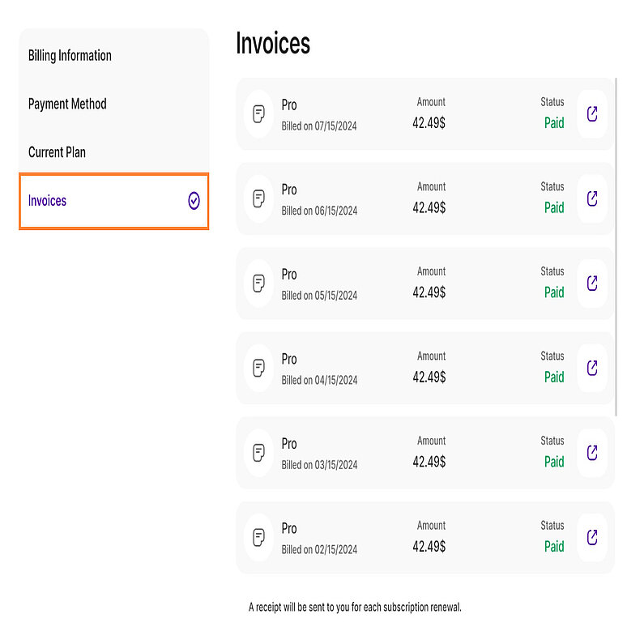The width and height of the screenshot is (644, 644).
Task: Open the 07/15/2024 invoice external link icon
Action: (x=592, y=114)
